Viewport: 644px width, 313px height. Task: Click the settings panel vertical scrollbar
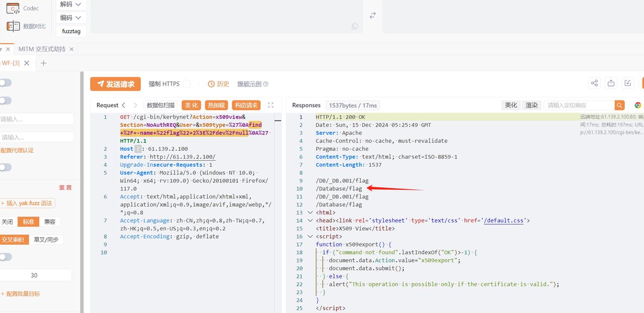tap(82, 191)
